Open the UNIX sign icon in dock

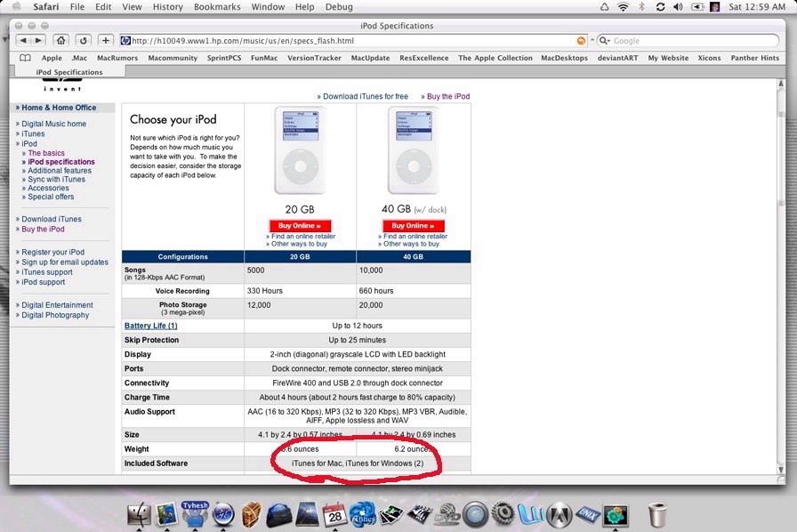(587, 515)
